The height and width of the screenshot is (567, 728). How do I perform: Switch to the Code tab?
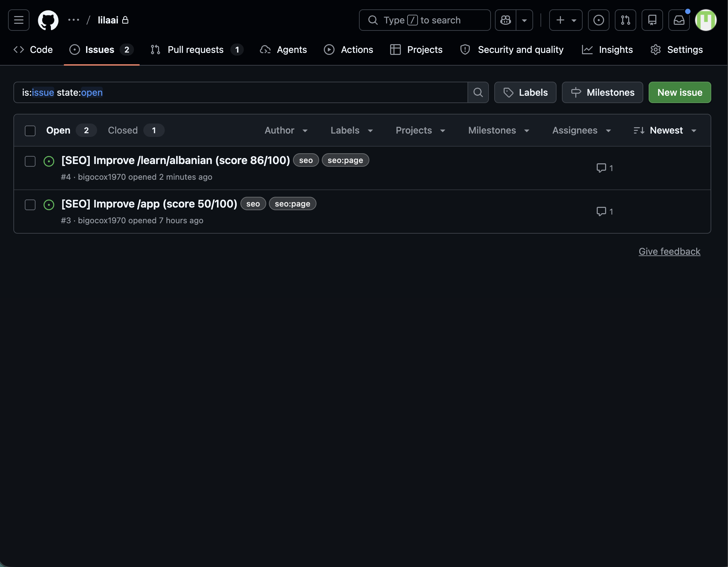point(33,50)
